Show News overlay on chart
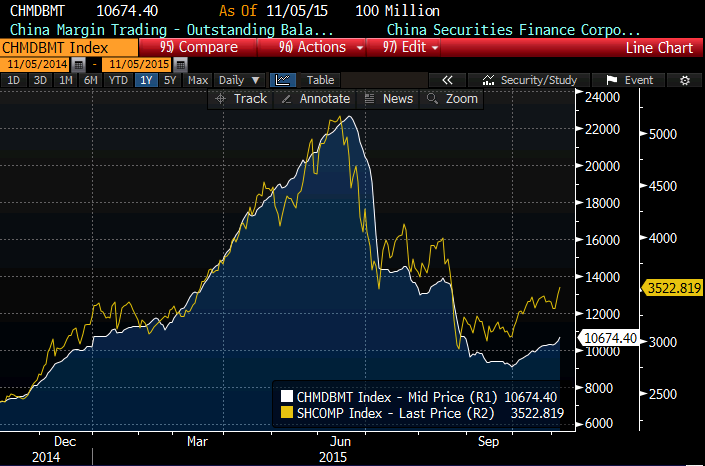Screen dimensions: 705x466 click(389, 98)
